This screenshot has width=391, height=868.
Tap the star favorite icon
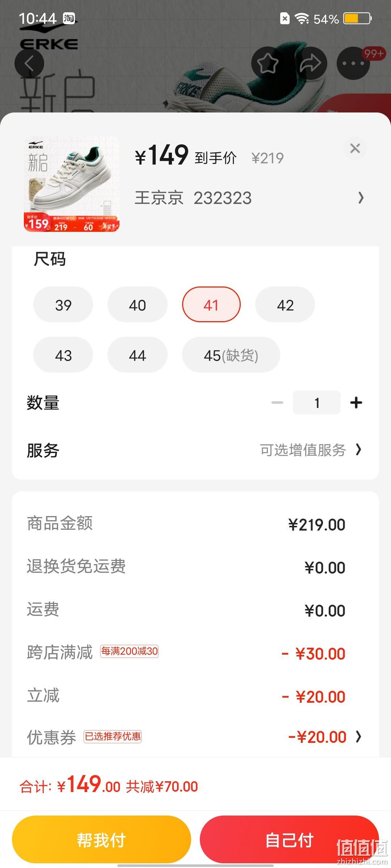point(268,63)
